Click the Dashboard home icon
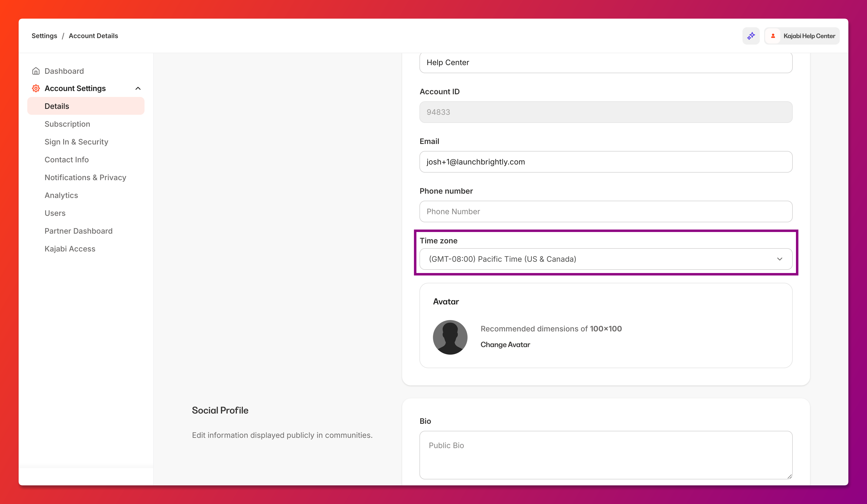Screen dimensions: 867x504 pos(36,71)
